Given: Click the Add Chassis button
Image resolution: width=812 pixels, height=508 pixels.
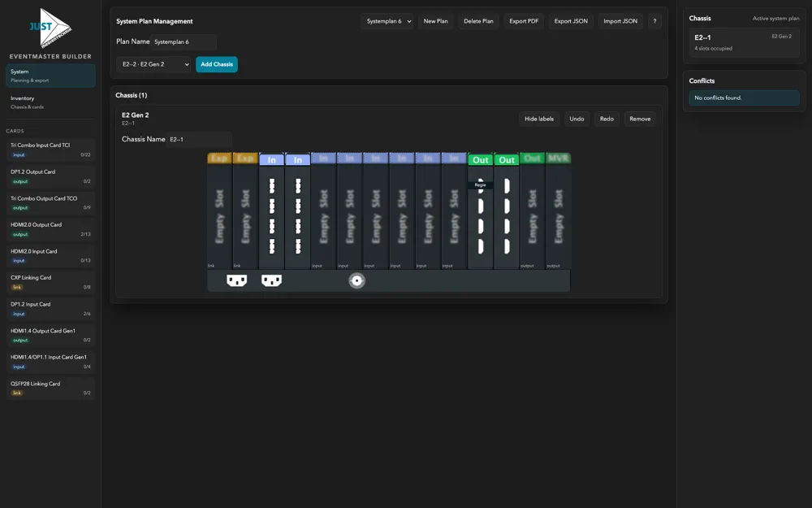Looking at the screenshot, I should click(x=217, y=64).
